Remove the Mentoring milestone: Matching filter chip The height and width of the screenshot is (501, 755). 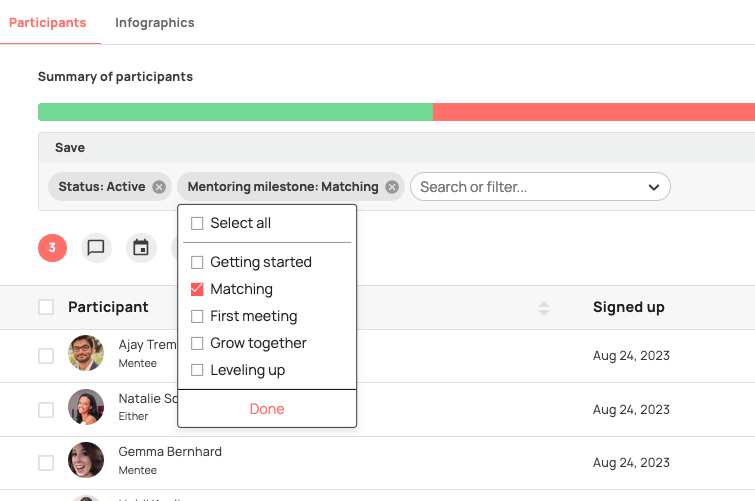click(392, 187)
